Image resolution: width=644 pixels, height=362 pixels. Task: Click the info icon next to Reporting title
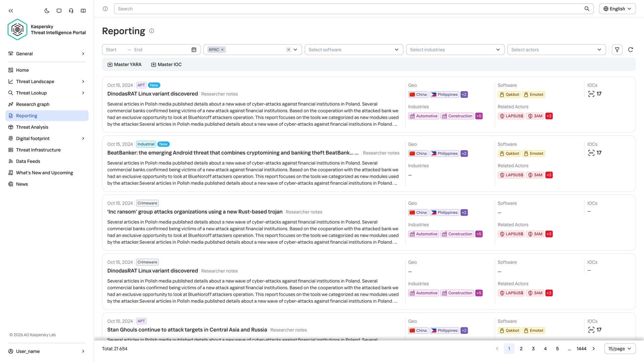click(152, 31)
